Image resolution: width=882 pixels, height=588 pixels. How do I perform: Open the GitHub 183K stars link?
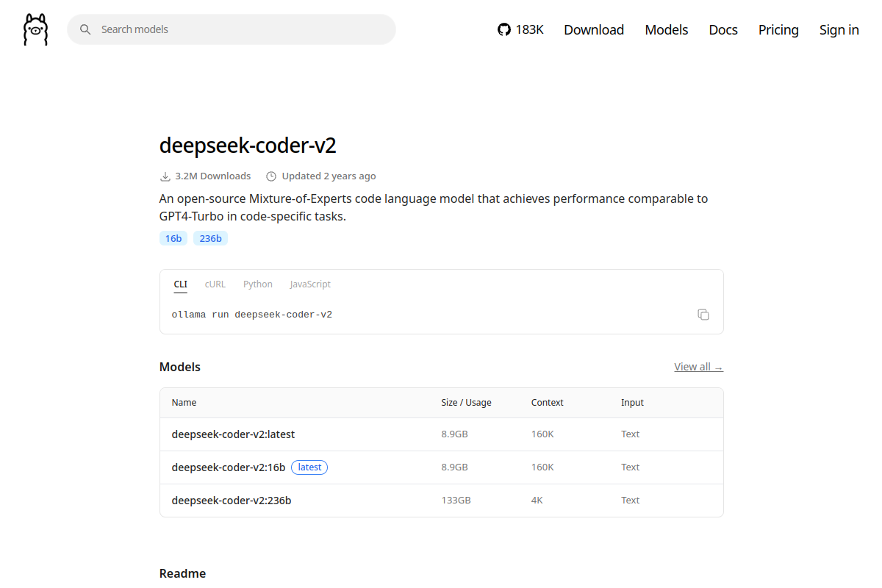point(520,29)
